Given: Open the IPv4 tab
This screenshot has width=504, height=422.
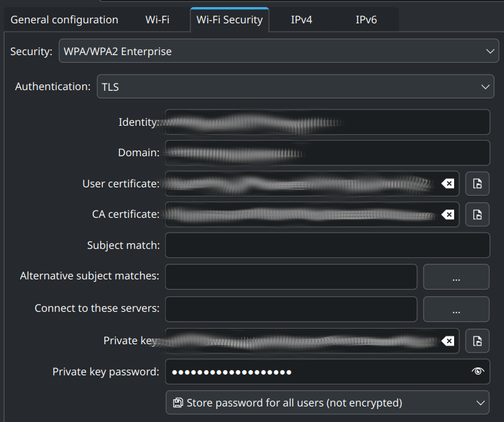Looking at the screenshot, I should coord(301,19).
